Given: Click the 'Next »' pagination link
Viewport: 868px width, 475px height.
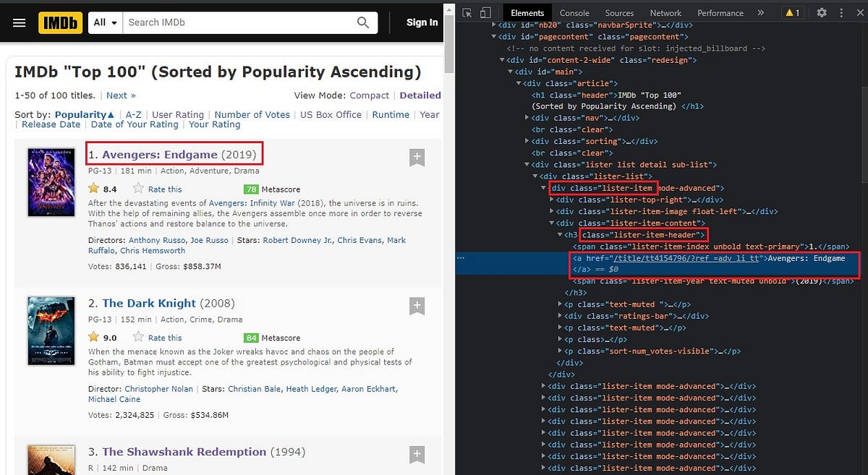Looking at the screenshot, I should click(x=121, y=95).
